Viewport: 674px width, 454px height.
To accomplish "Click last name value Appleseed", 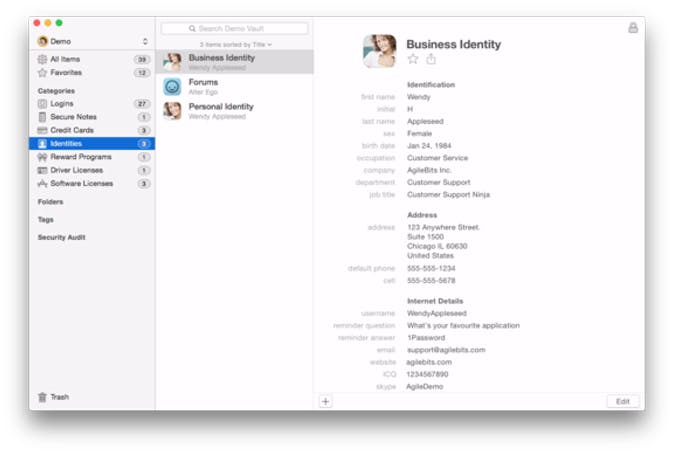I will pos(425,121).
